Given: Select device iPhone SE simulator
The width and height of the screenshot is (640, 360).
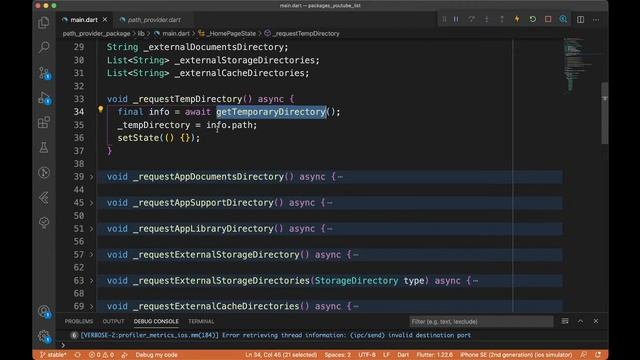Looking at the screenshot, I should coord(516,355).
